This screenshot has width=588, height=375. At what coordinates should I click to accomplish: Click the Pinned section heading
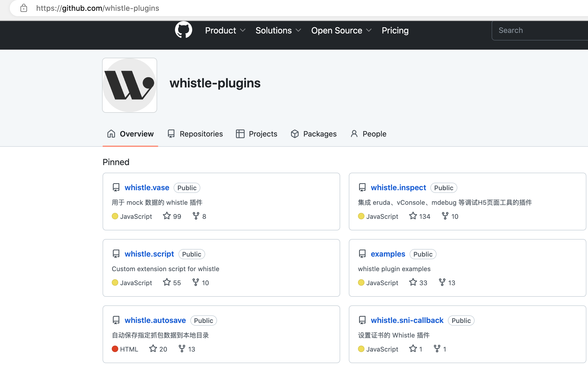(116, 162)
